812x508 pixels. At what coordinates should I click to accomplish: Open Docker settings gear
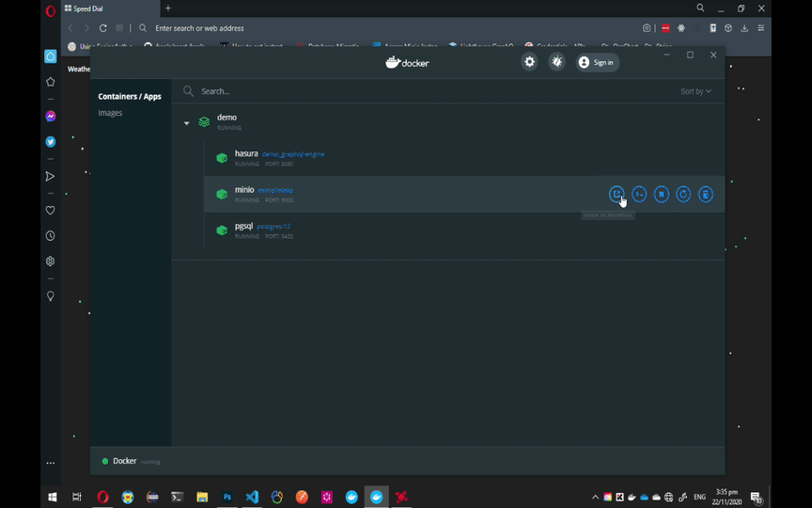[529, 62]
